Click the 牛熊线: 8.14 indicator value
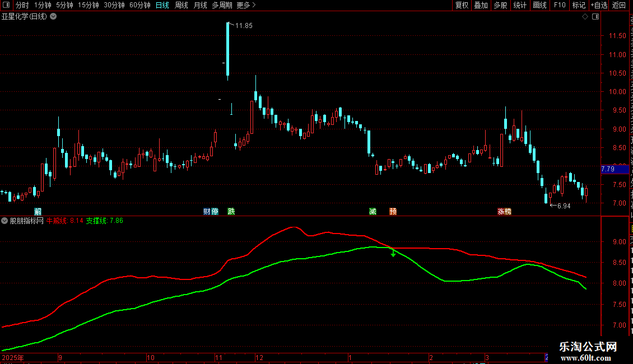 pos(64,221)
